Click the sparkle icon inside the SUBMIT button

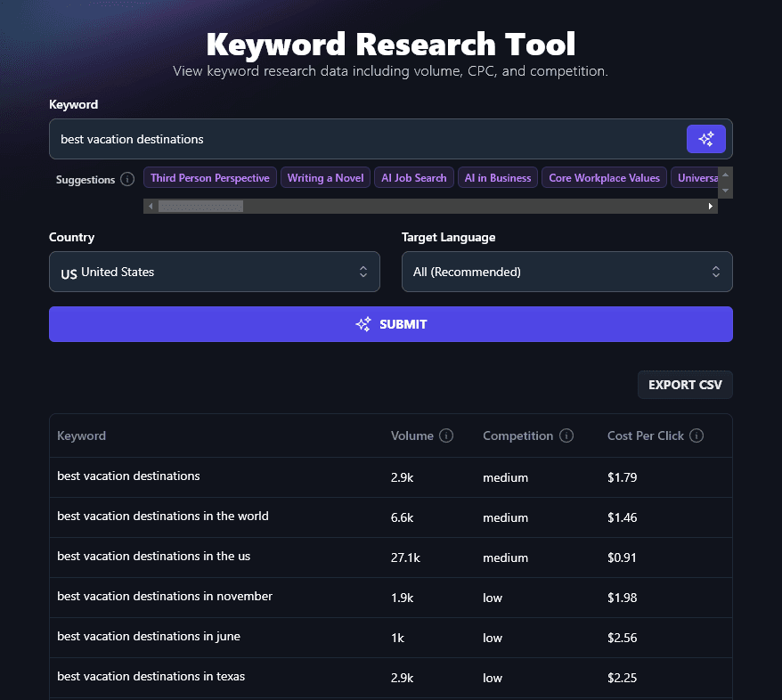[x=362, y=324]
